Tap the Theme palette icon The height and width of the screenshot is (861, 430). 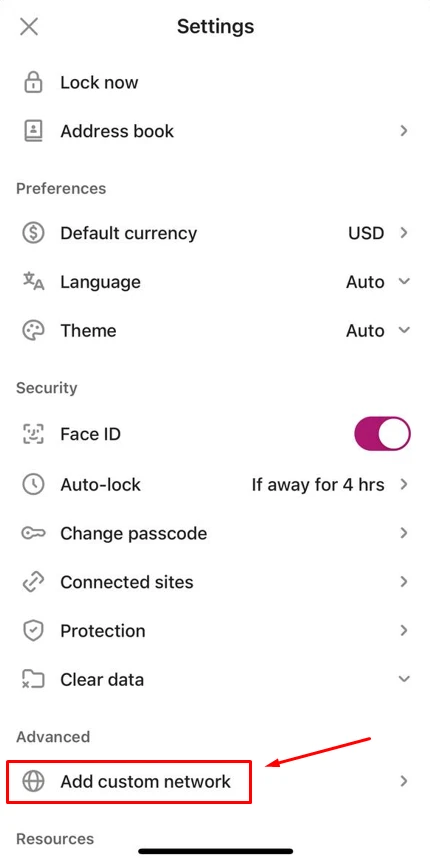point(33,331)
